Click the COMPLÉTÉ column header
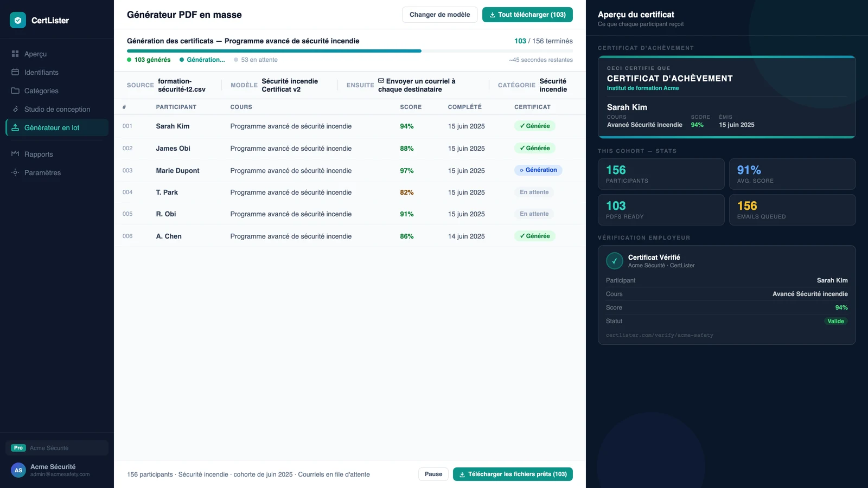Image resolution: width=868 pixels, height=488 pixels. tap(465, 107)
